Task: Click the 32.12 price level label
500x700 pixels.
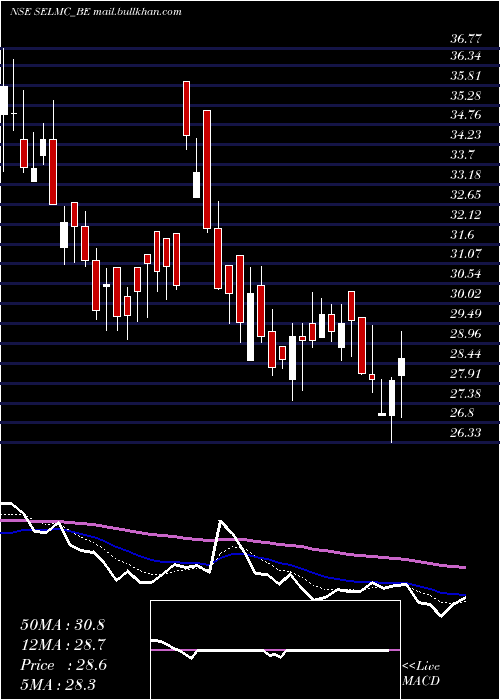Action: point(466,215)
